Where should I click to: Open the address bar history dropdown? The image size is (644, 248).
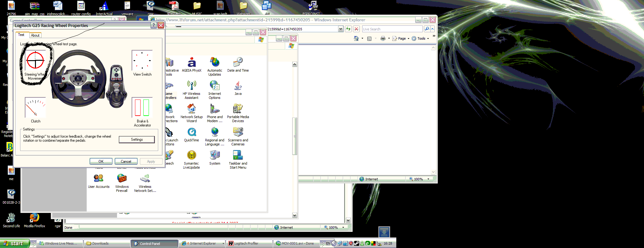(x=341, y=29)
